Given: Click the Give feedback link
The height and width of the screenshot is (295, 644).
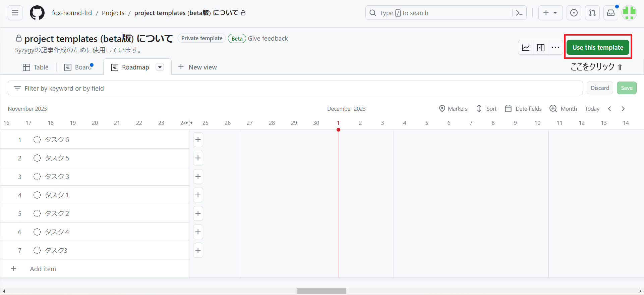Looking at the screenshot, I should (268, 38).
